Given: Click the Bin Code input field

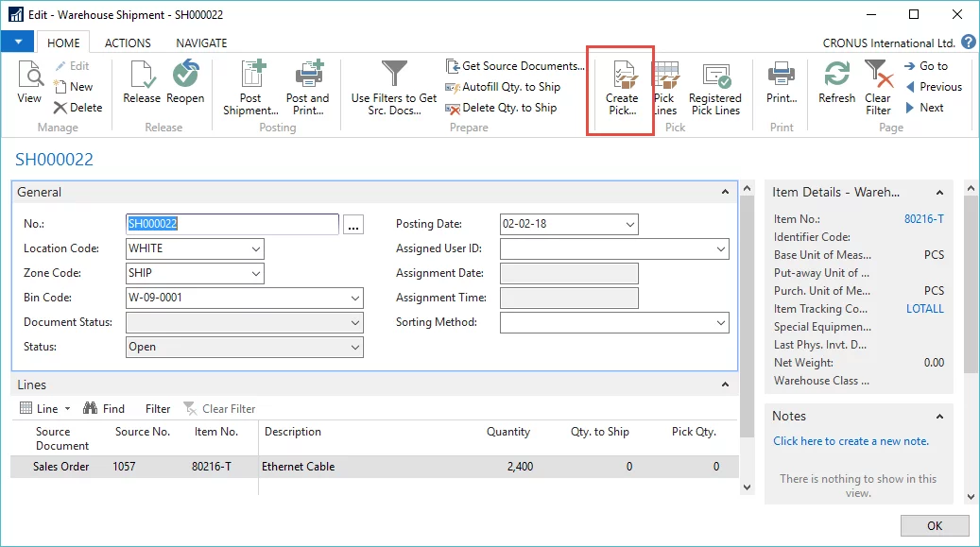Looking at the screenshot, I should [x=236, y=299].
